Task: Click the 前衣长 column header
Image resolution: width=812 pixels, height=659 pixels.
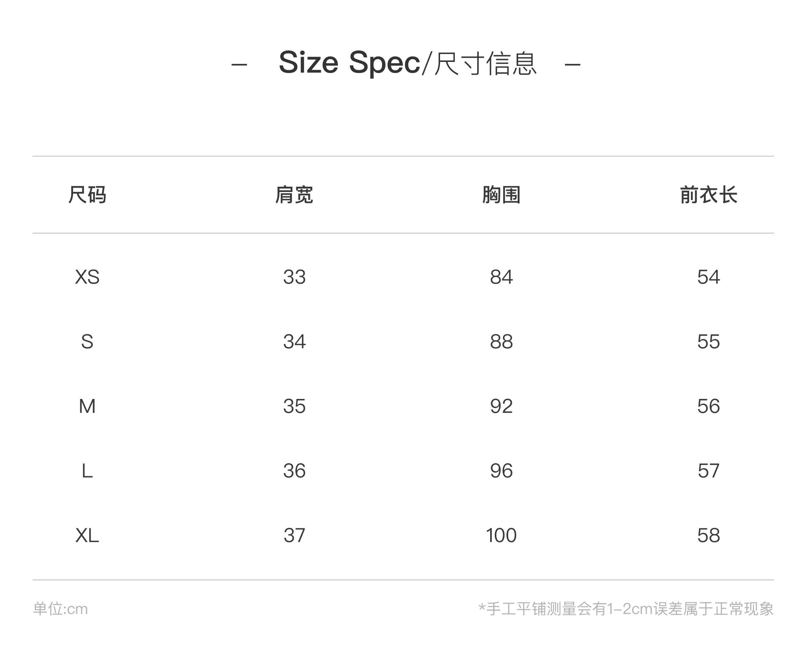Action: point(709,195)
